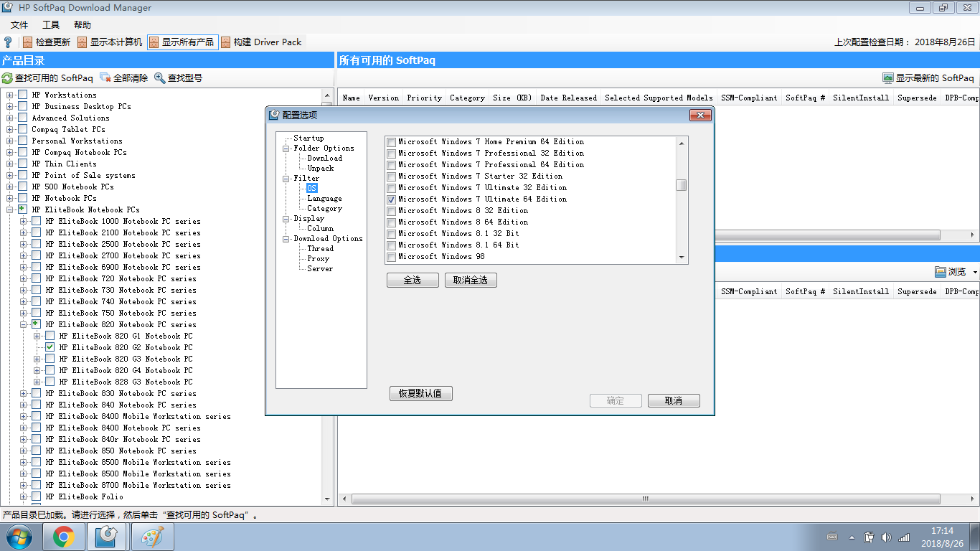Expand HP EliteBook 850 Notebook PC series
The image size is (980, 551).
tap(24, 451)
